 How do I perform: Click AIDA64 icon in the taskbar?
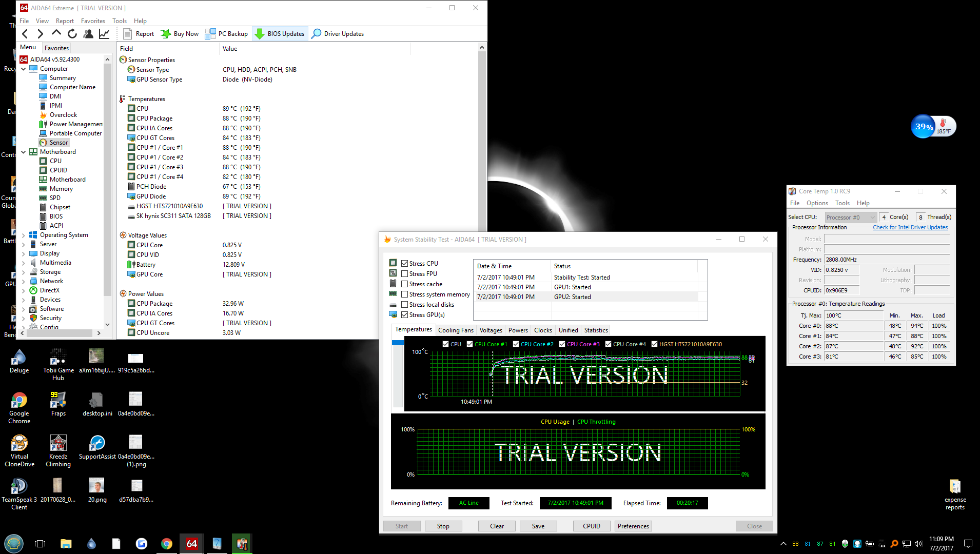(191, 543)
